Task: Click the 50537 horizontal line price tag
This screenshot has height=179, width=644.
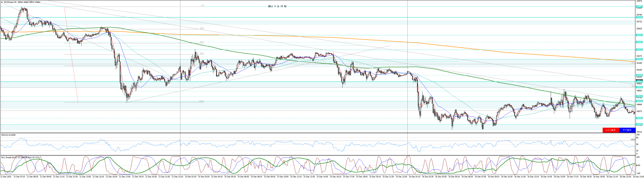Action: tap(639, 35)
